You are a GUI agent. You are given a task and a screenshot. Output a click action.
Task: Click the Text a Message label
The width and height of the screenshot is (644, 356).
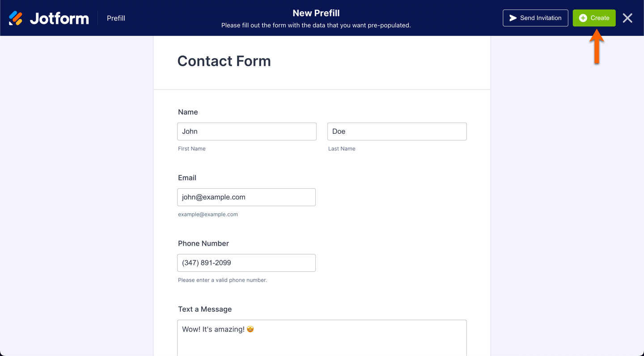coord(205,309)
